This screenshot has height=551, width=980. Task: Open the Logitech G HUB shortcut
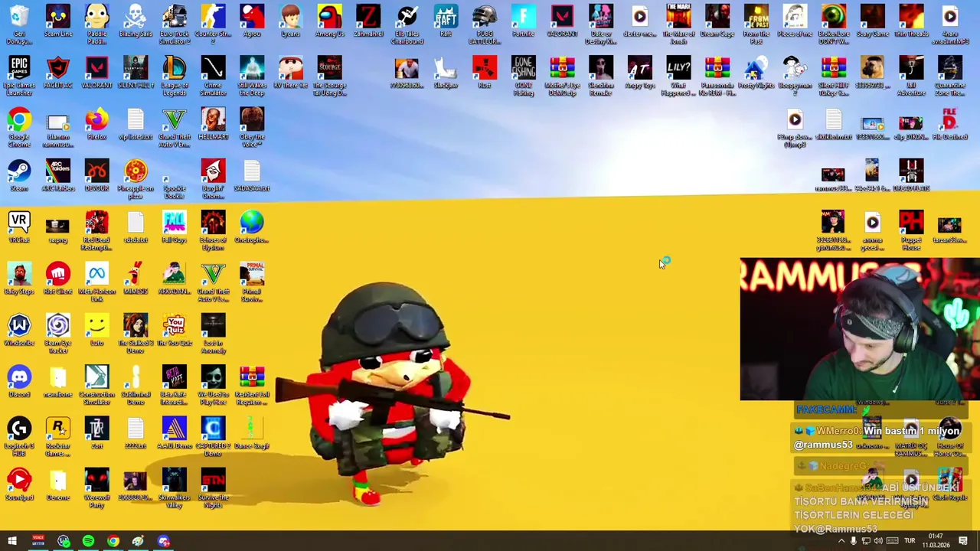point(19,435)
